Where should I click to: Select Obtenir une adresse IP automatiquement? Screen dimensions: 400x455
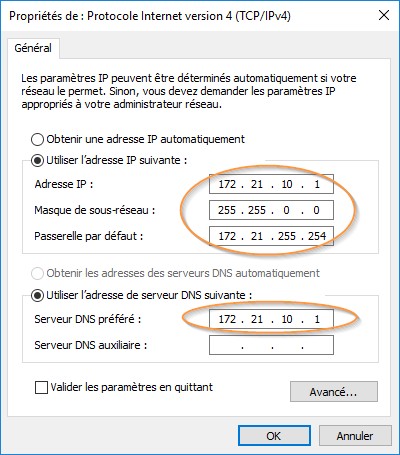click(x=37, y=139)
